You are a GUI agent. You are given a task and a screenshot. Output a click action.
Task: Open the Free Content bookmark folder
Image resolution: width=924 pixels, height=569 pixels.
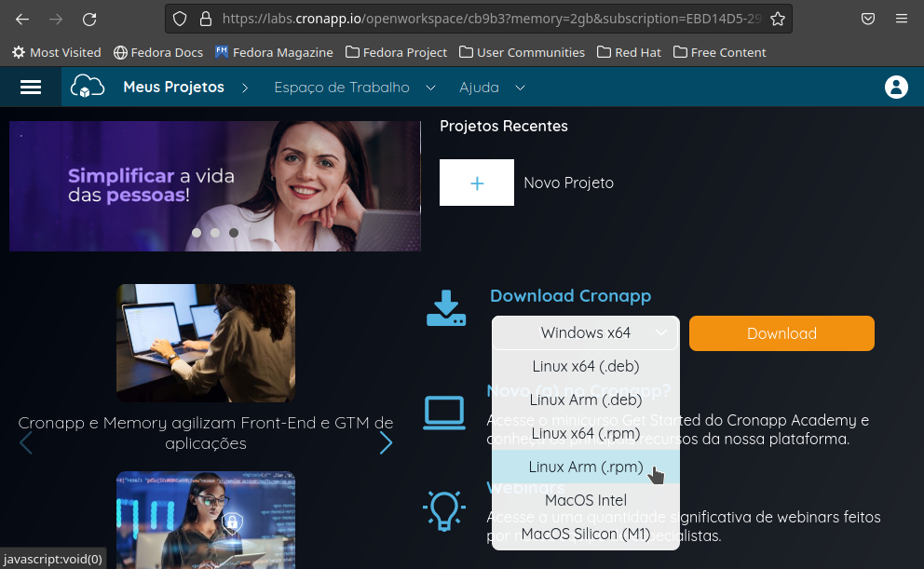tap(719, 52)
